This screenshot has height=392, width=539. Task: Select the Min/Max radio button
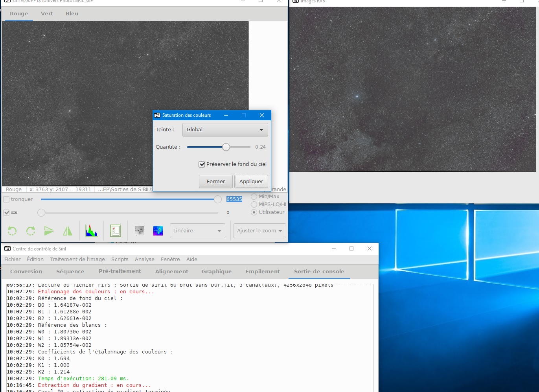(254, 197)
